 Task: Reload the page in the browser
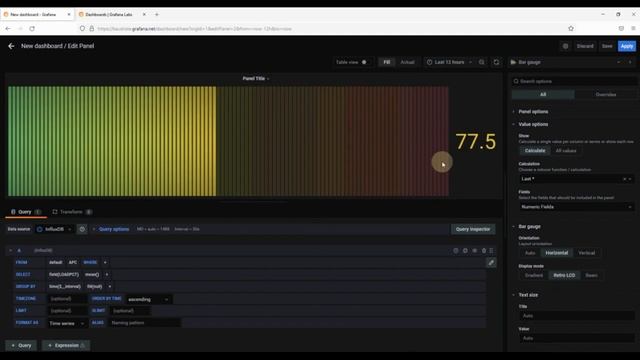click(x=32, y=29)
